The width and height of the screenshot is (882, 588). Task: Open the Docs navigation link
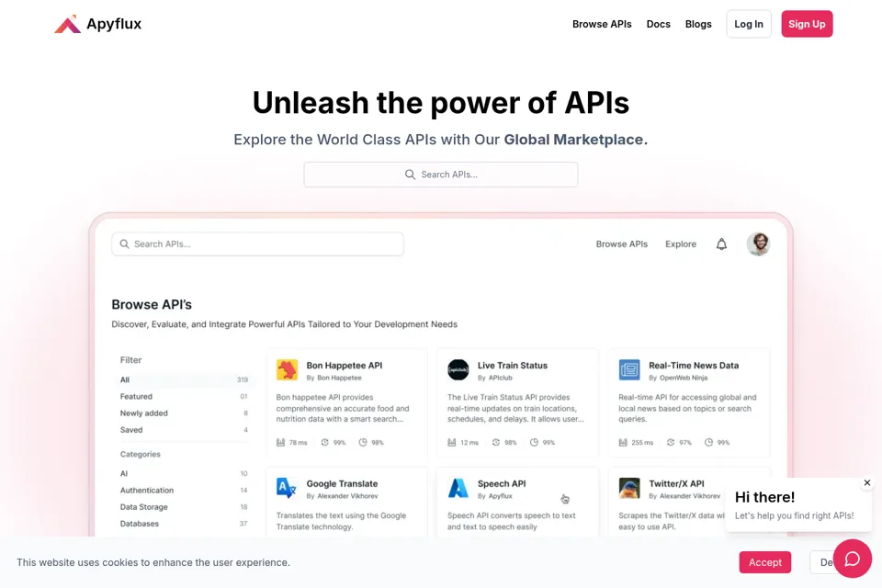point(658,24)
